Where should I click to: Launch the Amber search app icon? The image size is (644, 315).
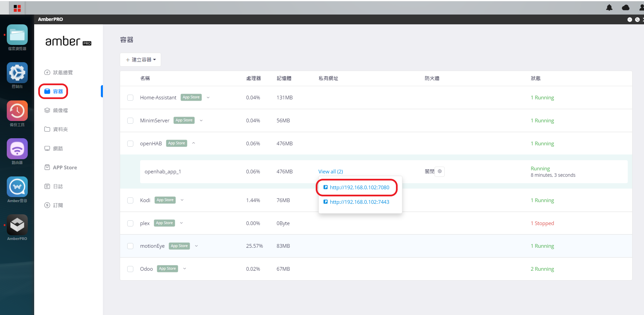coord(17,187)
